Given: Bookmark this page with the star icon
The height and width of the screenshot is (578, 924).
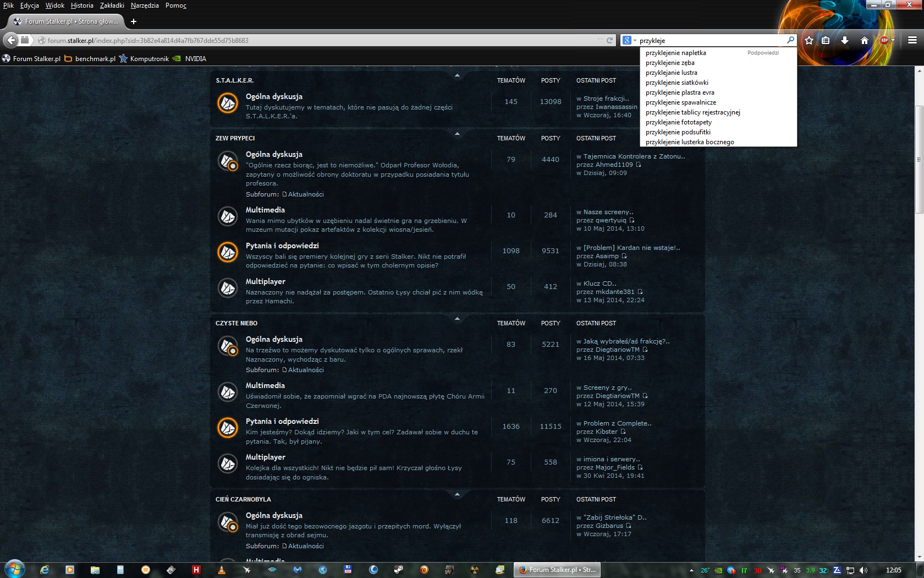Looking at the screenshot, I should click(809, 40).
